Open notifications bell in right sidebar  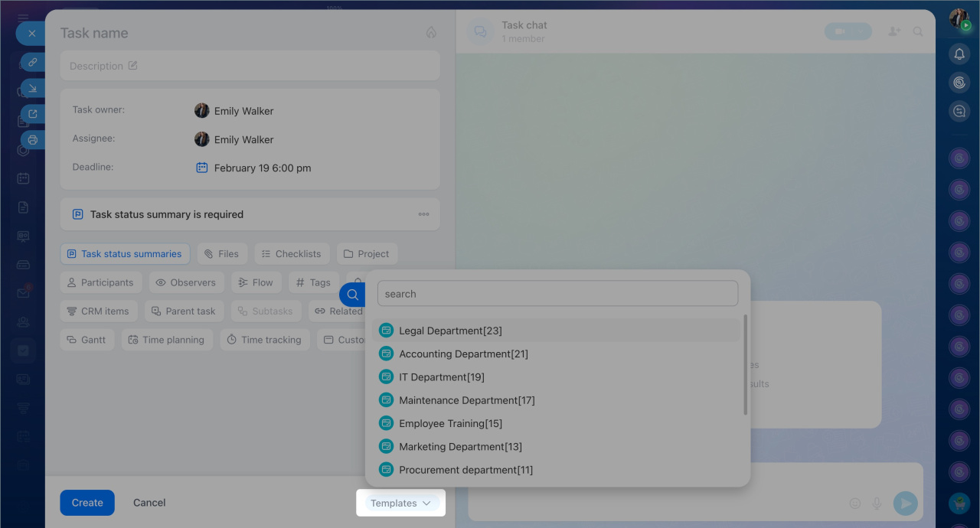coord(959,54)
